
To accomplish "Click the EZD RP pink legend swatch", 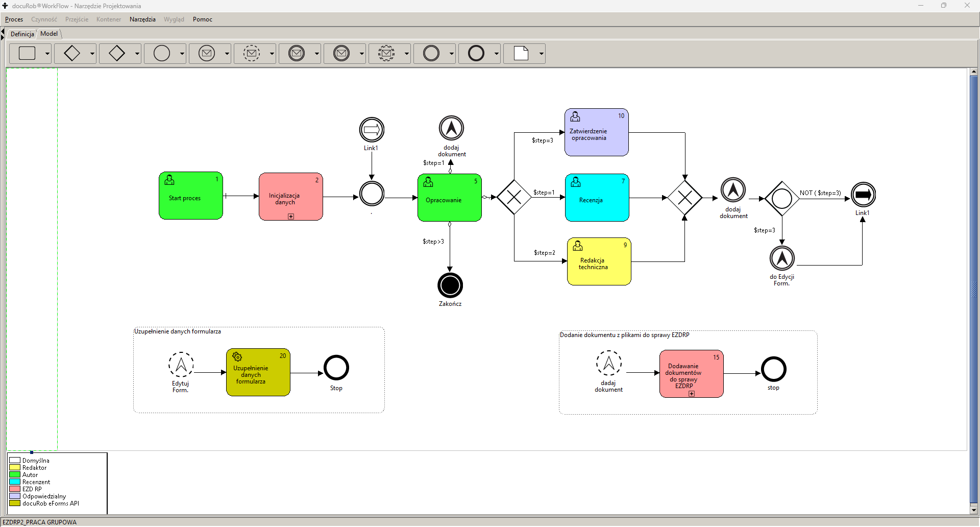I will point(15,489).
